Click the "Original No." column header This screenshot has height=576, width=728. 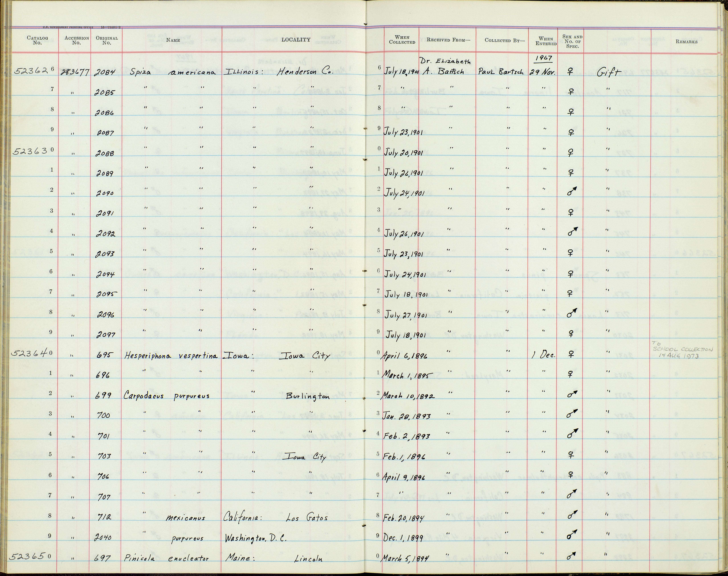click(x=107, y=40)
